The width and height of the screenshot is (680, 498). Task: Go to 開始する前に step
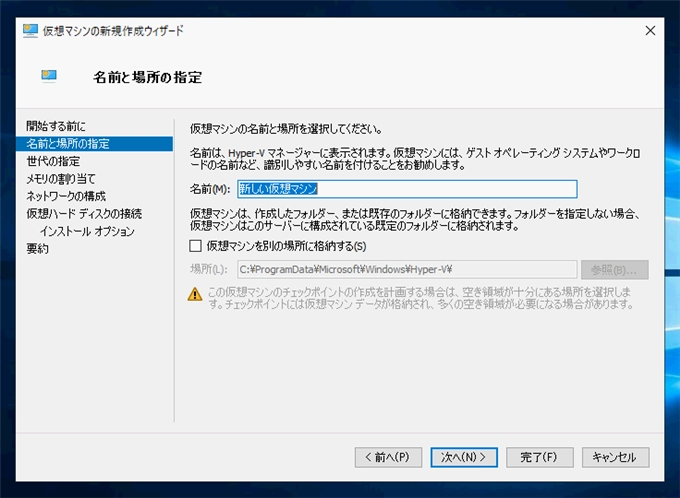[56, 126]
